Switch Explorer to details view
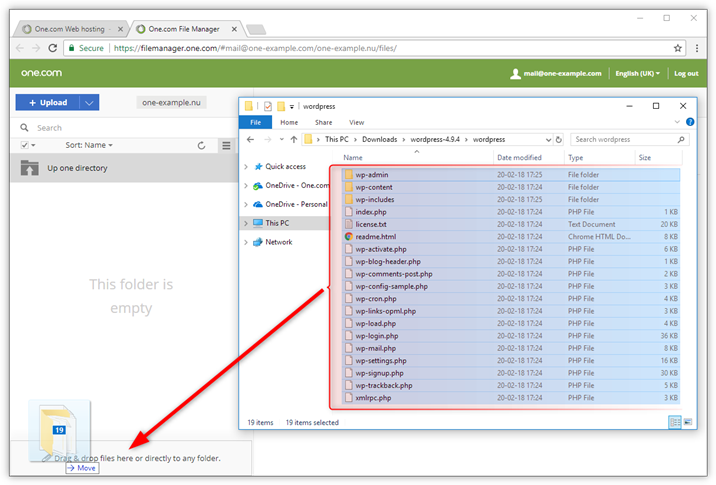Screen dimensions: 716x485 675,422
